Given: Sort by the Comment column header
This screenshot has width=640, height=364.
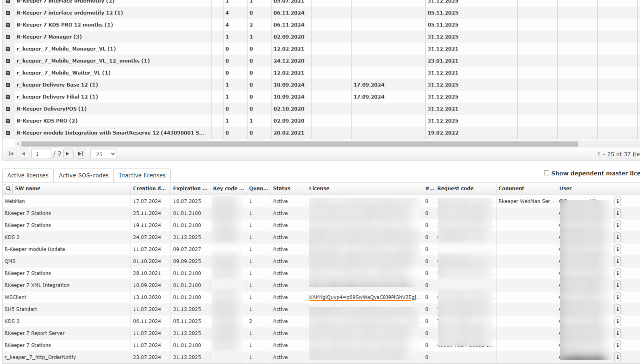Looking at the screenshot, I should coord(527,188).
